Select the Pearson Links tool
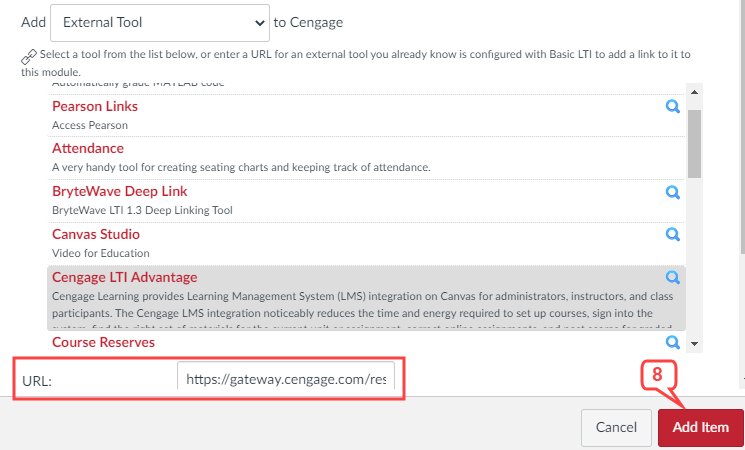The height and width of the screenshot is (450, 745). pyautogui.click(x=95, y=106)
